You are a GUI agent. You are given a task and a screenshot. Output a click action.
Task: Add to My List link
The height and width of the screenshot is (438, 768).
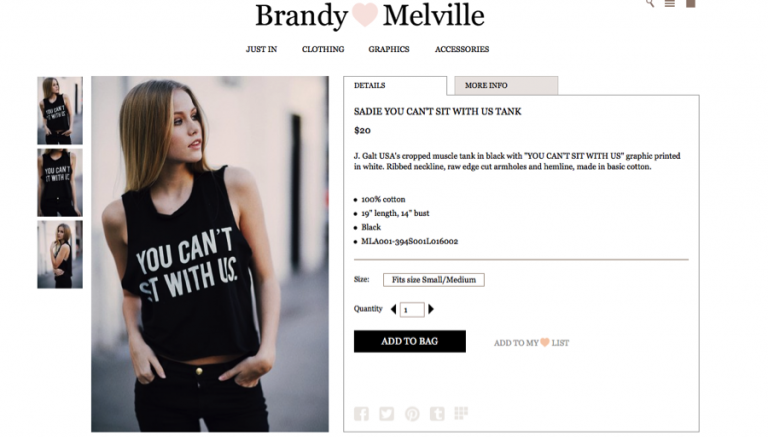pos(531,343)
